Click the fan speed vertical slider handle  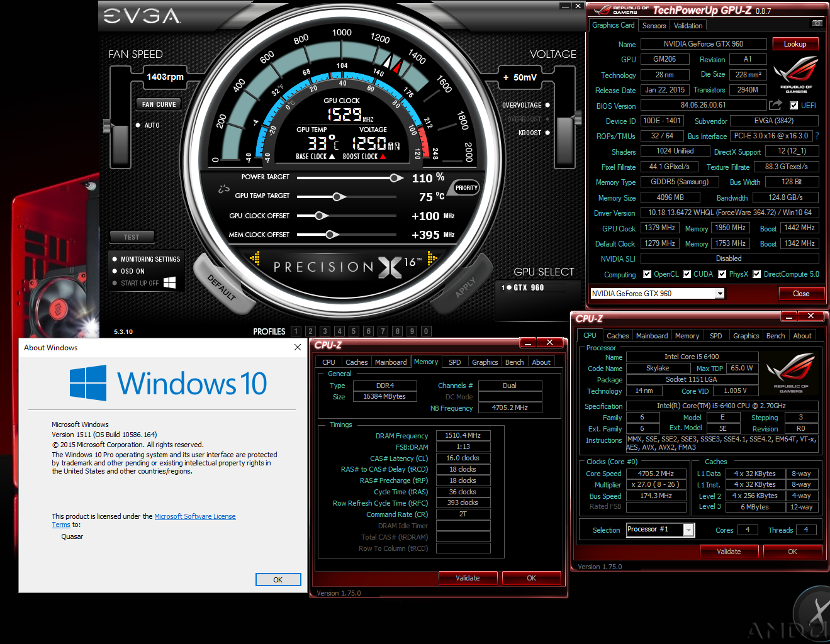(108, 125)
